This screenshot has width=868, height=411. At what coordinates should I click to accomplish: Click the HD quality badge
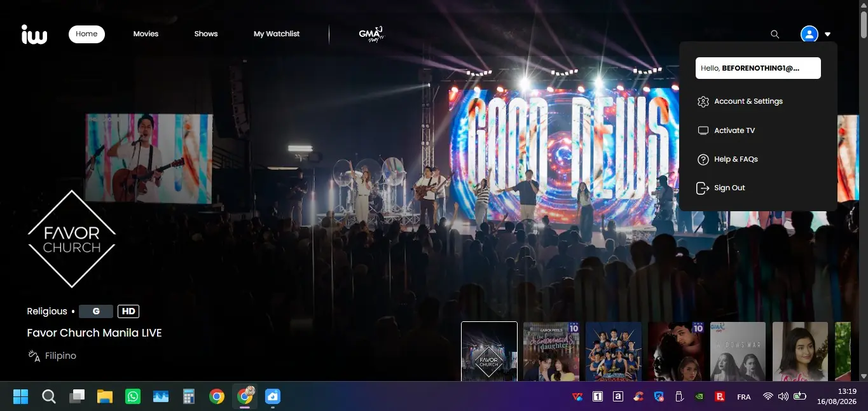click(128, 311)
